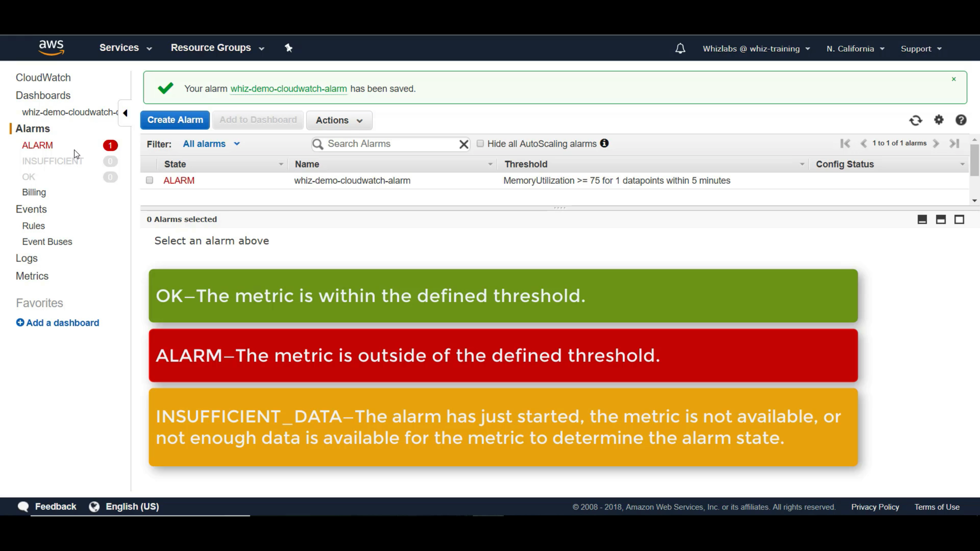Image resolution: width=980 pixels, height=551 pixels.
Task: Click the help question mark icon
Action: pos(961,120)
